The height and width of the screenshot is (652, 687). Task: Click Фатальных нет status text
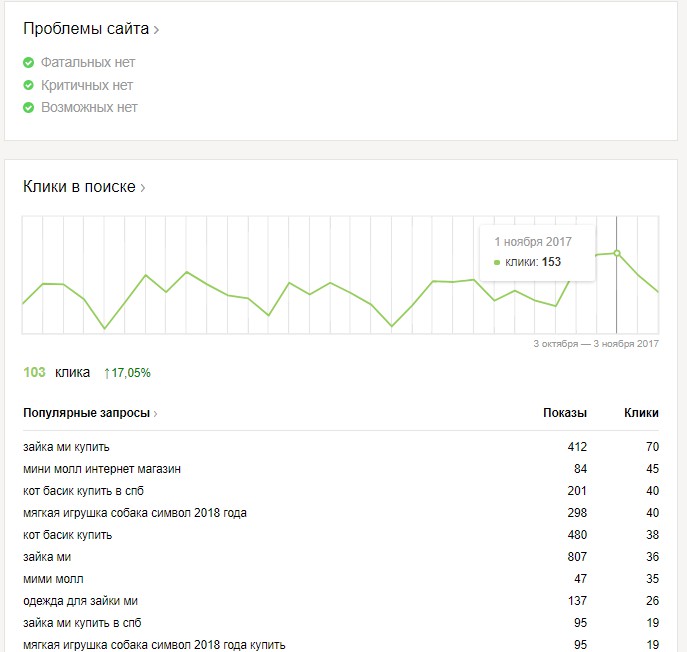coord(88,63)
